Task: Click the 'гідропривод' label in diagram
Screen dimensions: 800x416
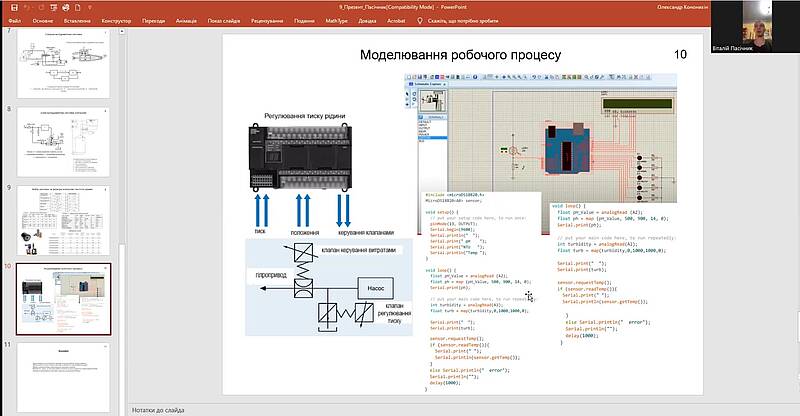Action: click(x=271, y=275)
